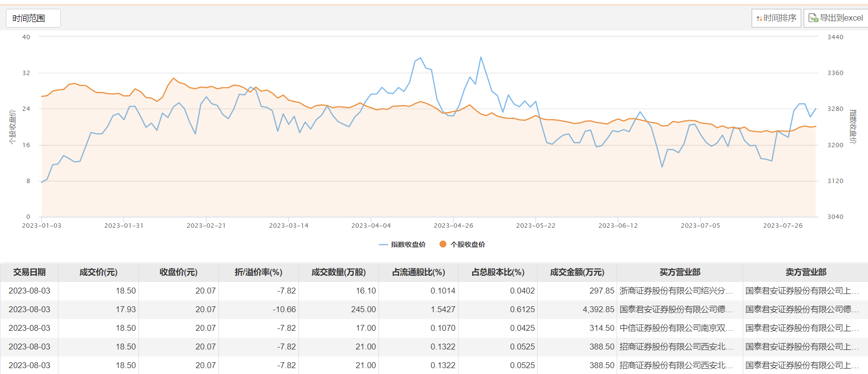Select the 折/溢价率(%) column header

pos(259,272)
